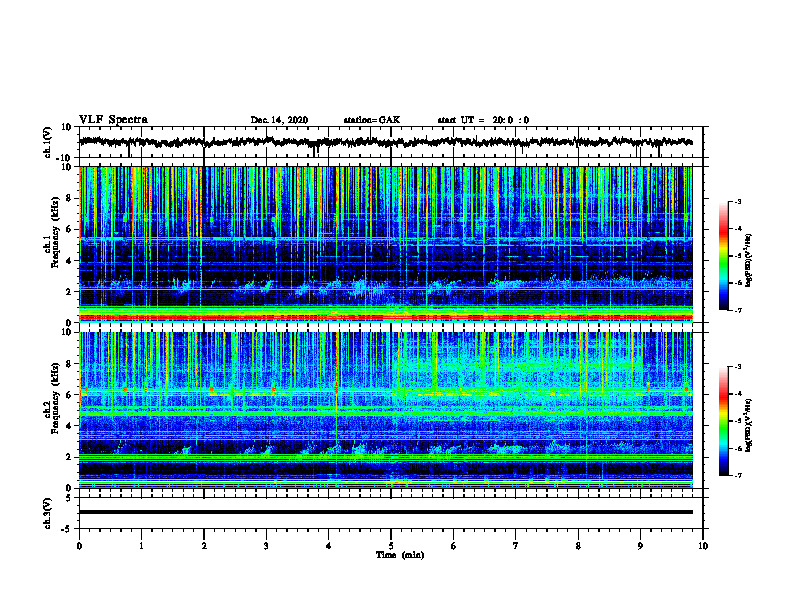
Task: Click the "station=GAK" header label
Action: point(372,120)
